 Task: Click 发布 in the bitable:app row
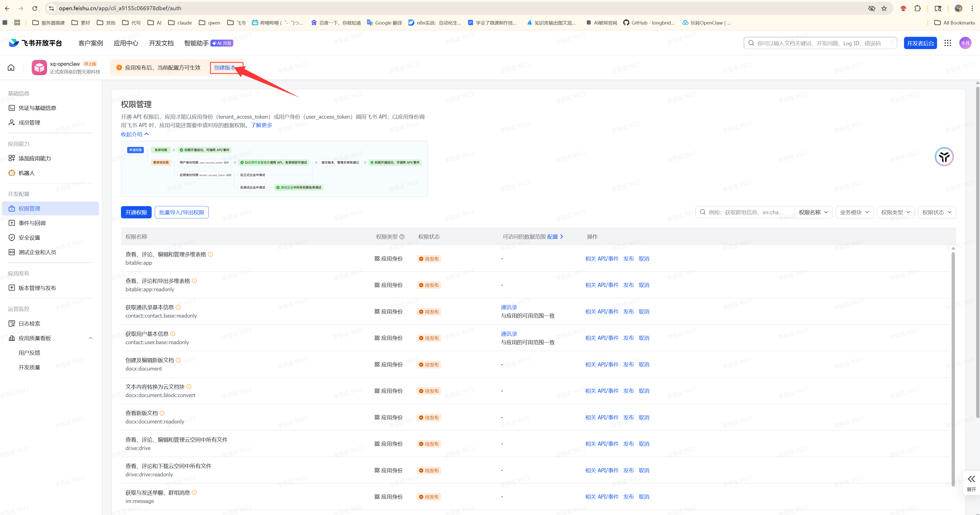coord(628,259)
